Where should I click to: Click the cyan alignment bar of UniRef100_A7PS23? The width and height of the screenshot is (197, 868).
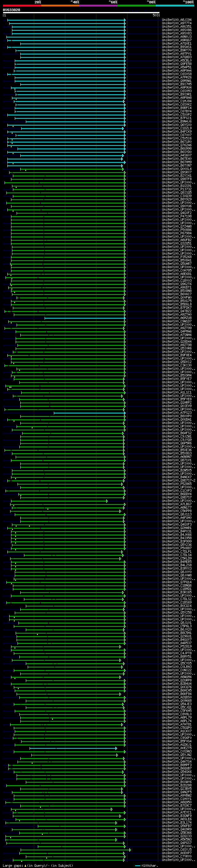[x=90, y=413]
